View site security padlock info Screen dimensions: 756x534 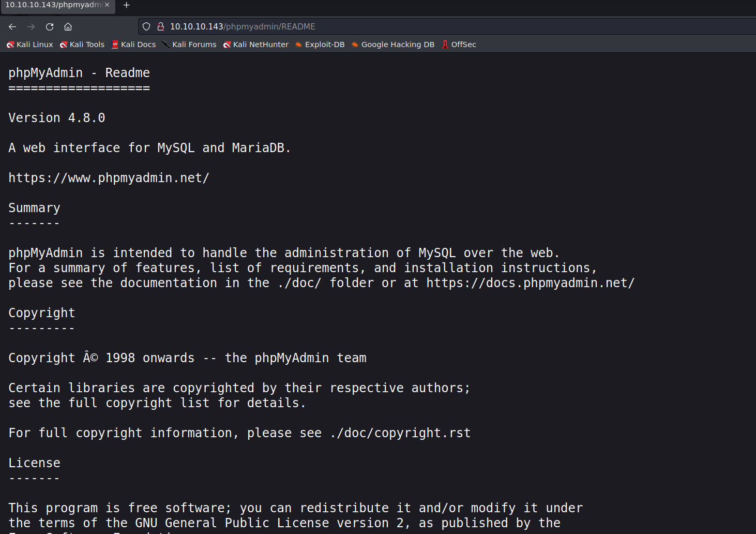tap(161, 26)
